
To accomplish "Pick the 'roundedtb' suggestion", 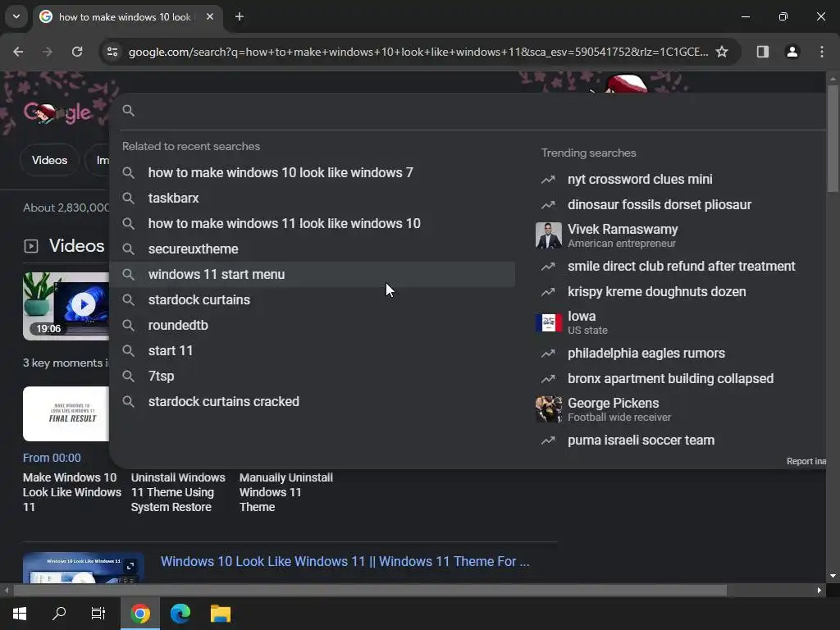I will pyautogui.click(x=313, y=325).
